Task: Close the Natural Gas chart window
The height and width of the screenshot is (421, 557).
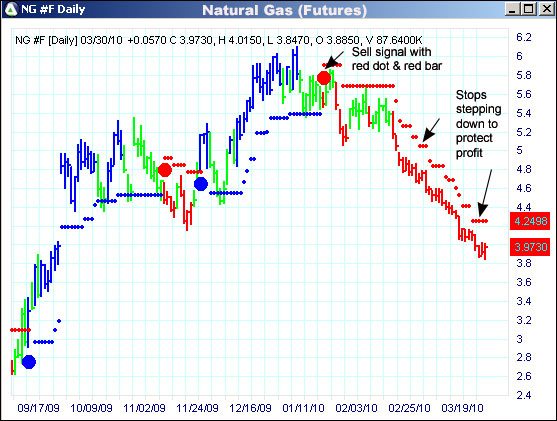Action: coord(546,9)
